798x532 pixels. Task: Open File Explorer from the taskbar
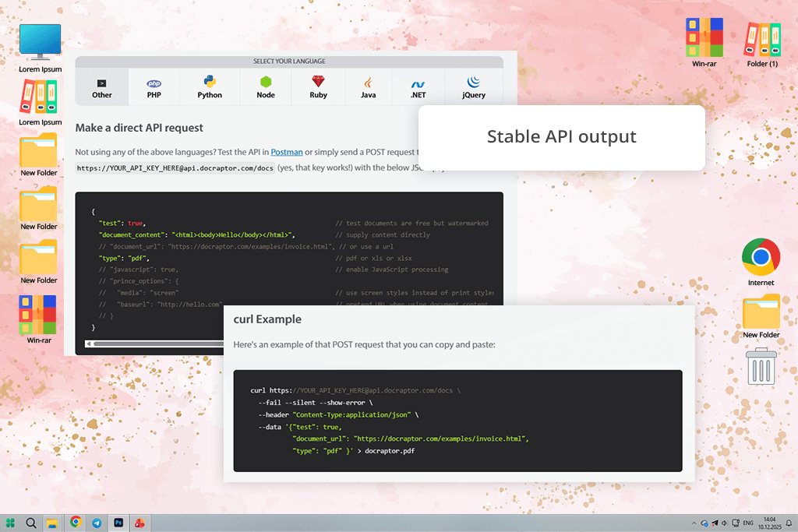point(52,523)
